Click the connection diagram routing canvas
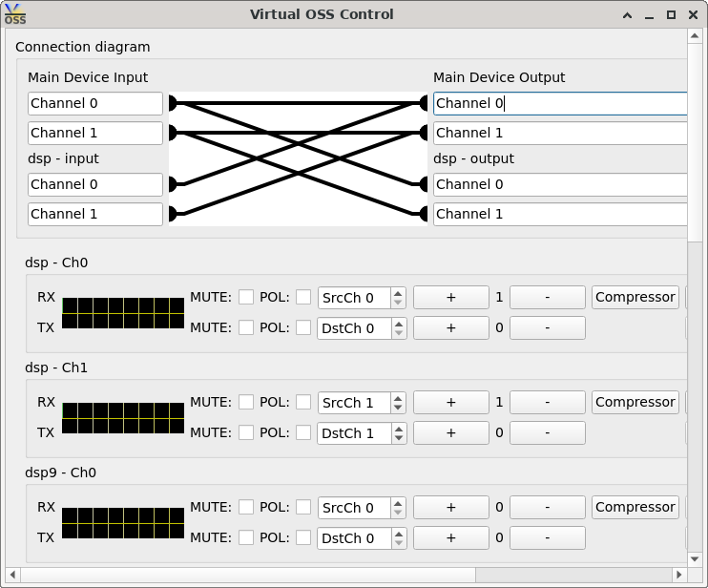Image resolution: width=708 pixels, height=588 pixels. coord(298,159)
